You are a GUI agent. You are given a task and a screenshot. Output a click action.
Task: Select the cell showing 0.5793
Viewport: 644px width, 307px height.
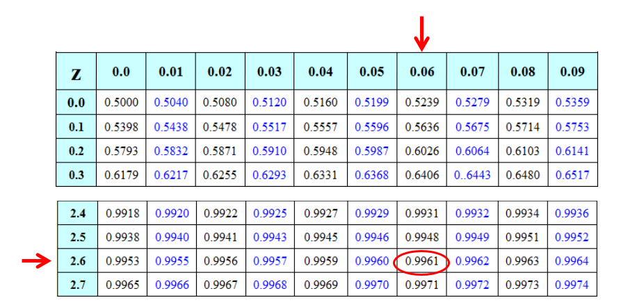tap(121, 151)
